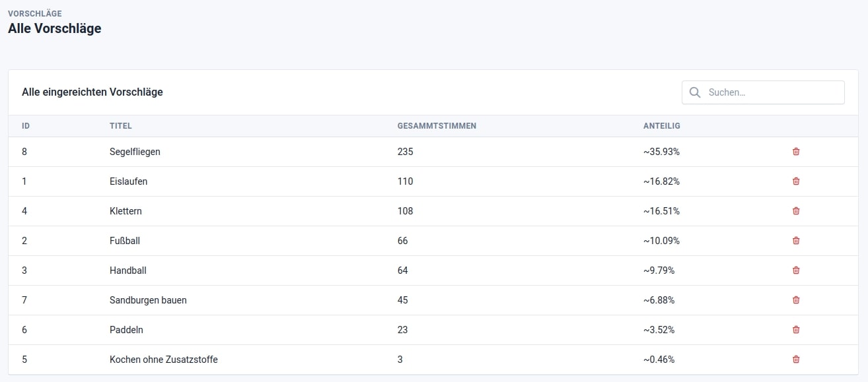Viewport: 868px width, 382px height.
Task: Click the Alle Vorschläge page heading
Action: point(54,28)
